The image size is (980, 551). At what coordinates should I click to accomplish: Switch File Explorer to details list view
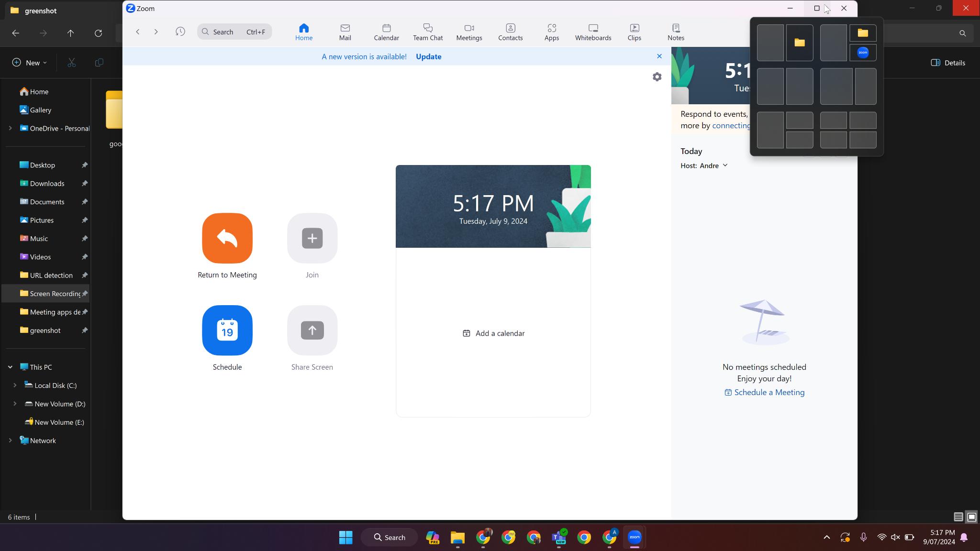(958, 517)
